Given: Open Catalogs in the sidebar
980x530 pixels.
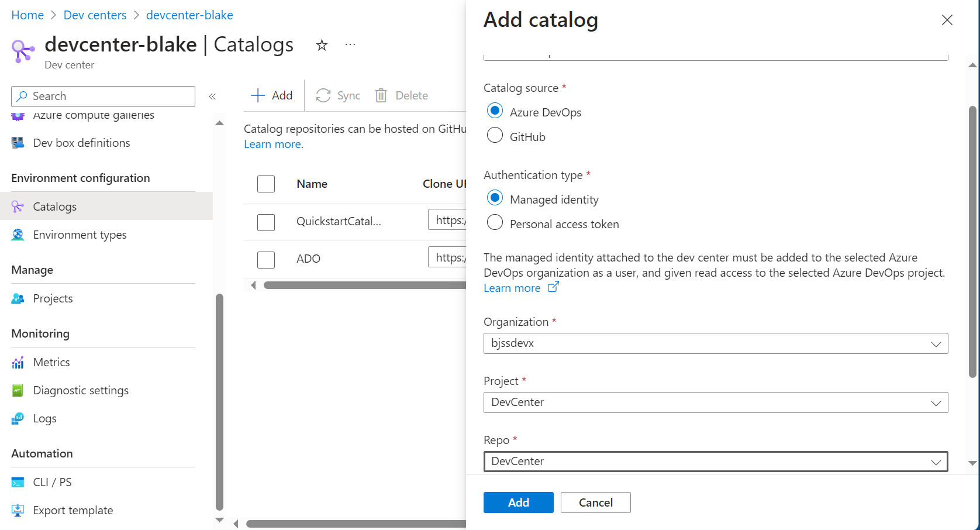Looking at the screenshot, I should (106, 207).
